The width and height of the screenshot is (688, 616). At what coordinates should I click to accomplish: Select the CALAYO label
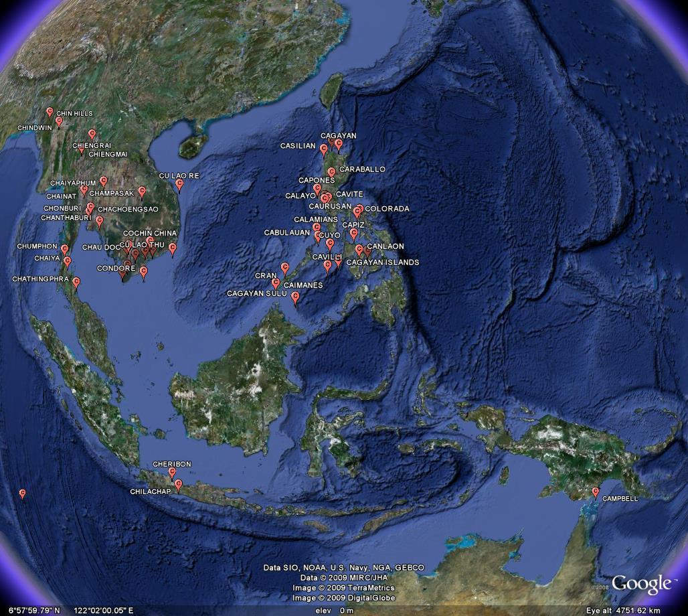(x=300, y=196)
